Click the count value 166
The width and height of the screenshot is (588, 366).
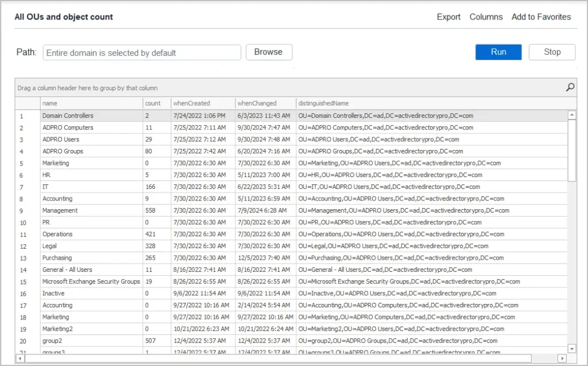pos(150,187)
